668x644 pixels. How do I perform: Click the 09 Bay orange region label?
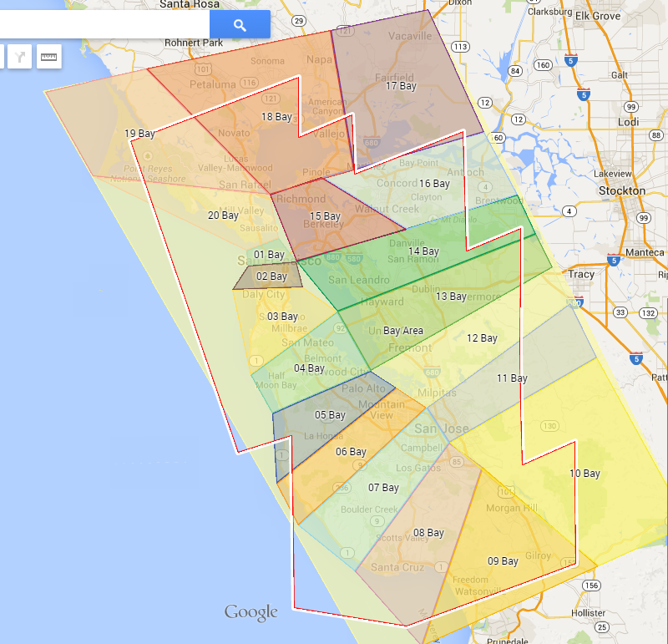[504, 561]
